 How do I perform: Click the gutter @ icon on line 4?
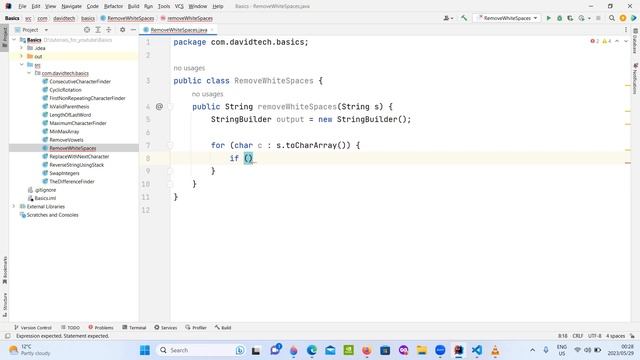point(159,107)
